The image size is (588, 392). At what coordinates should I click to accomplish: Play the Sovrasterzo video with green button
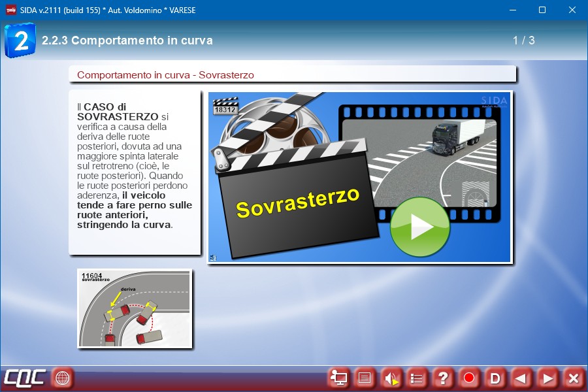tap(419, 227)
